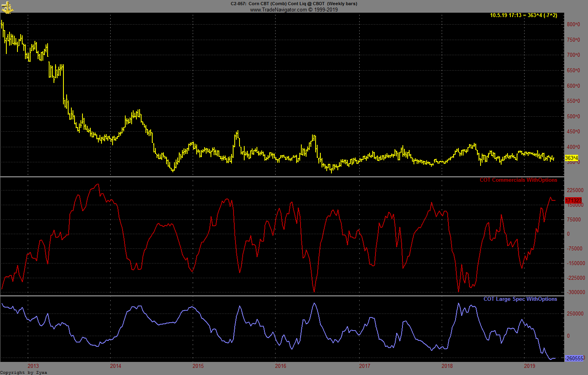Click the 'Copyright by Zyxa' text

coord(24,372)
